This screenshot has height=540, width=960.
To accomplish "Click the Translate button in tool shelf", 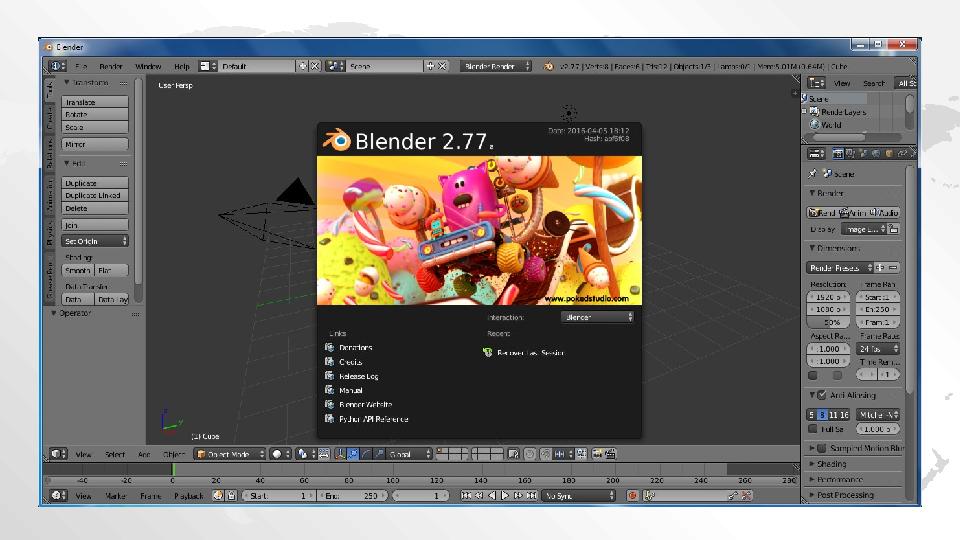I will pos(95,102).
